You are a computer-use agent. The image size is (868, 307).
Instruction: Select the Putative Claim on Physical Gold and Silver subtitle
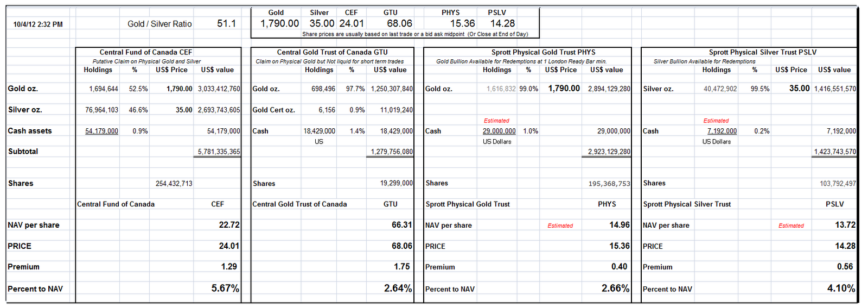(146, 61)
